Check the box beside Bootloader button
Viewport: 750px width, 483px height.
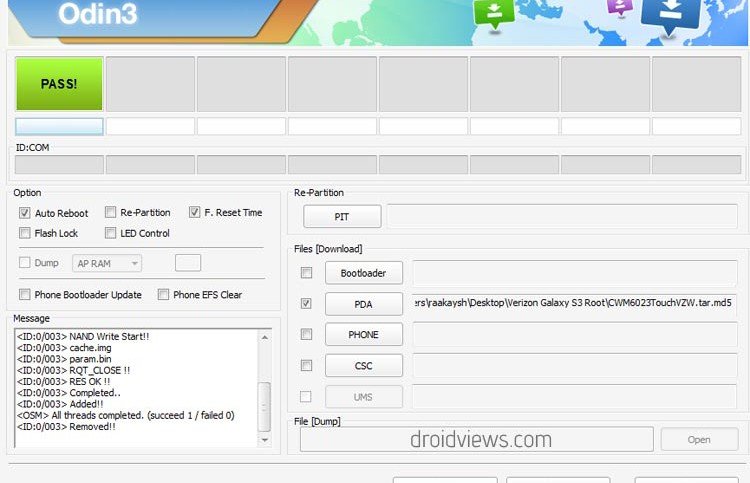coord(306,273)
